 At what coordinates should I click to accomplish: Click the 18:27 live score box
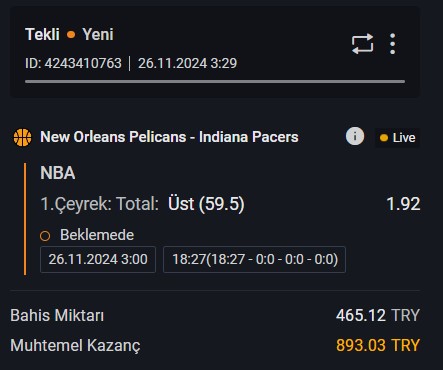(x=254, y=259)
